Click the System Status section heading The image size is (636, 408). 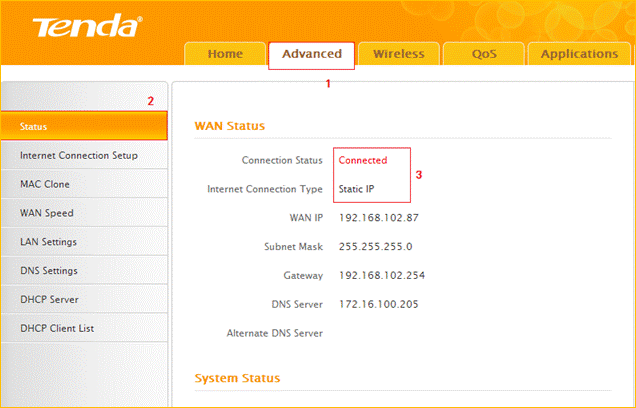236,378
